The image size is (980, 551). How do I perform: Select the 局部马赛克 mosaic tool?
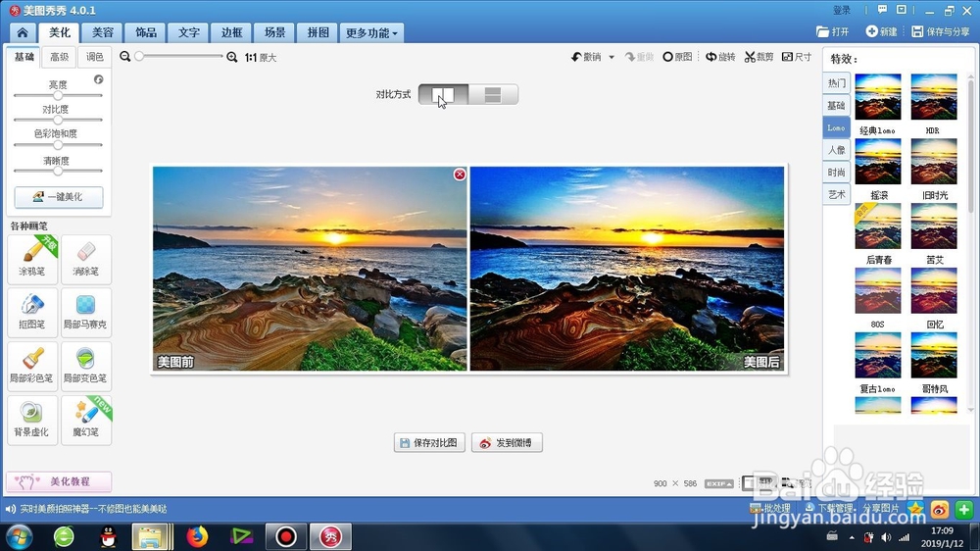click(x=86, y=312)
